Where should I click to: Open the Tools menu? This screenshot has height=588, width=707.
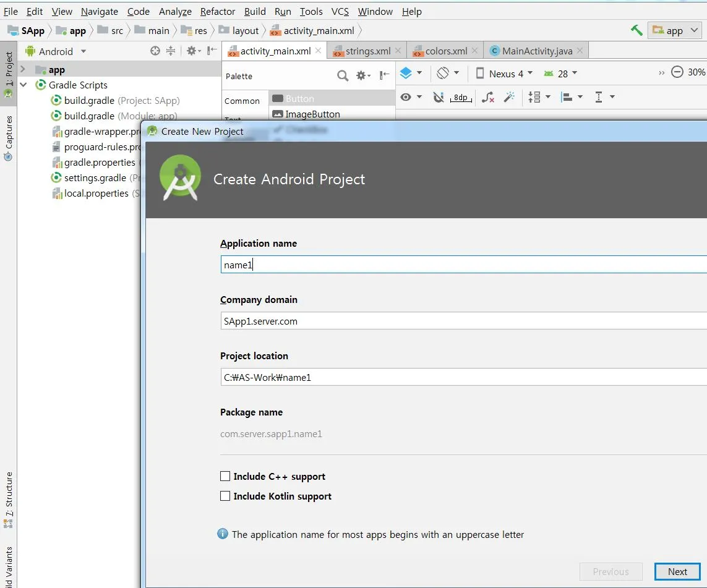[x=311, y=11]
